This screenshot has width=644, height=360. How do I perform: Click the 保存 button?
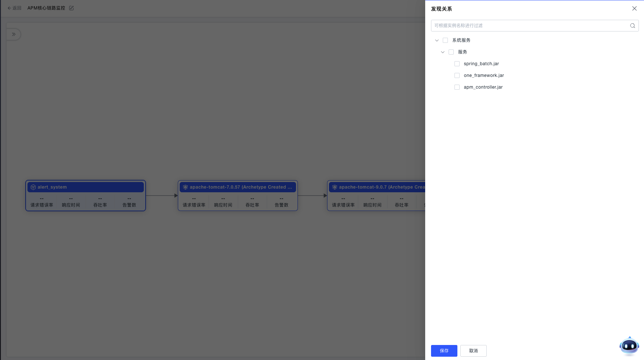pos(444,351)
